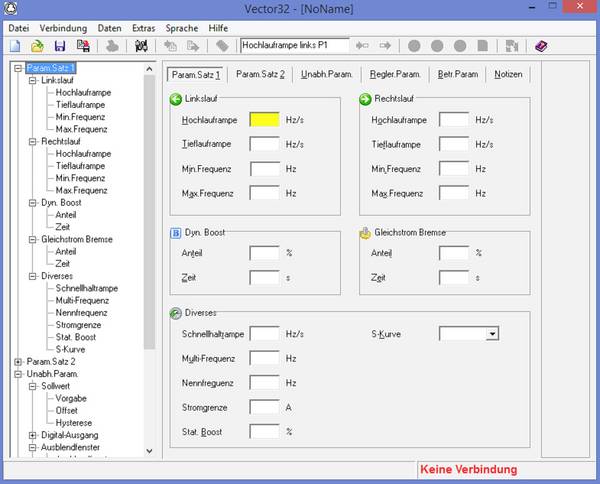The width and height of the screenshot is (600, 484).
Task: Switch to the Regler.Param. tab
Action: coord(395,74)
